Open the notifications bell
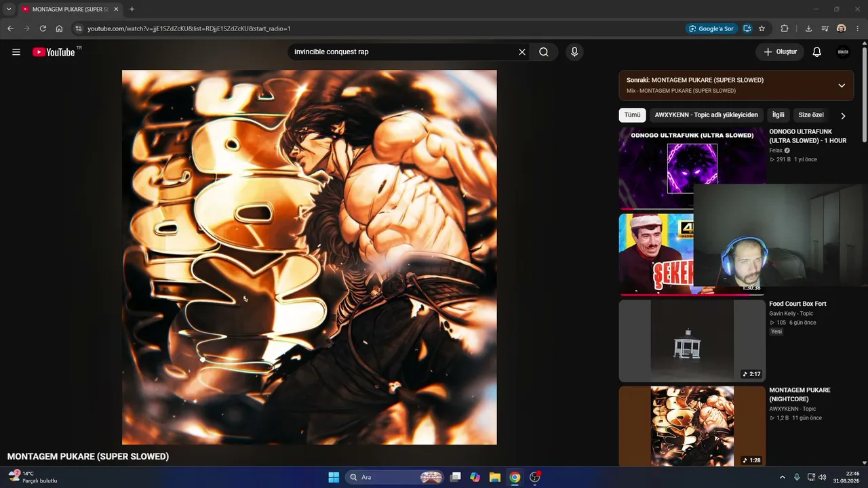The image size is (868, 488). pos(817,52)
